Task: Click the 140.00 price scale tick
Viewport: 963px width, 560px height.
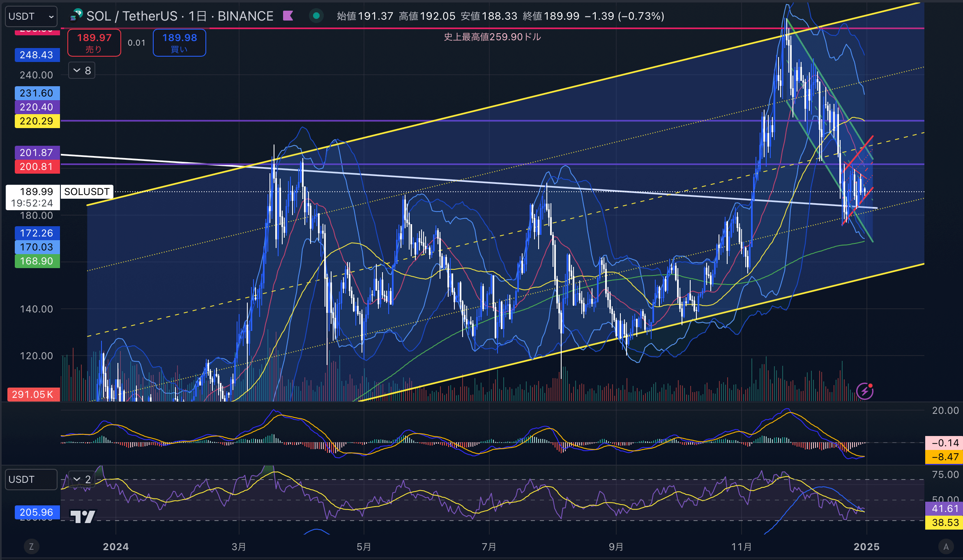Action: click(x=37, y=309)
